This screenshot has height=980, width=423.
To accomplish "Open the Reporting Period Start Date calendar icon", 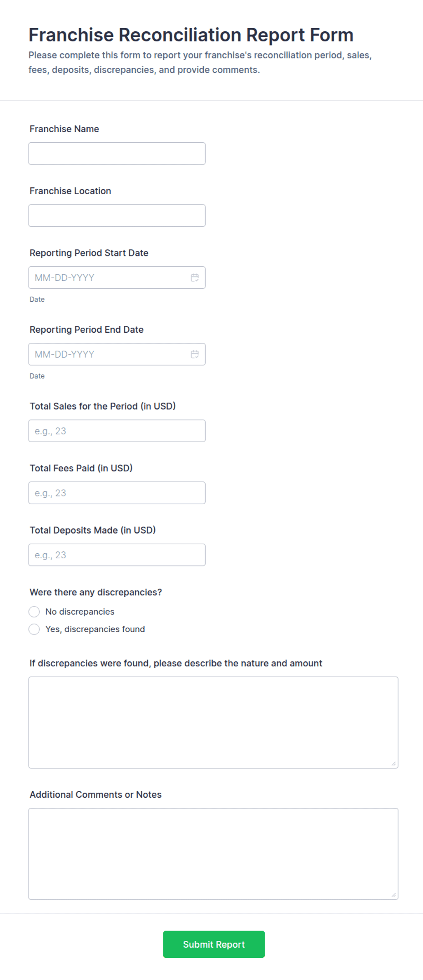I will [195, 277].
